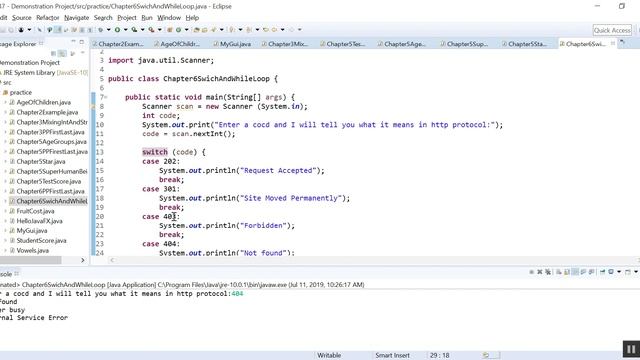This screenshot has height=360, width=640.
Task: Toggle Pin Console icon
Action: [x=602, y=272]
